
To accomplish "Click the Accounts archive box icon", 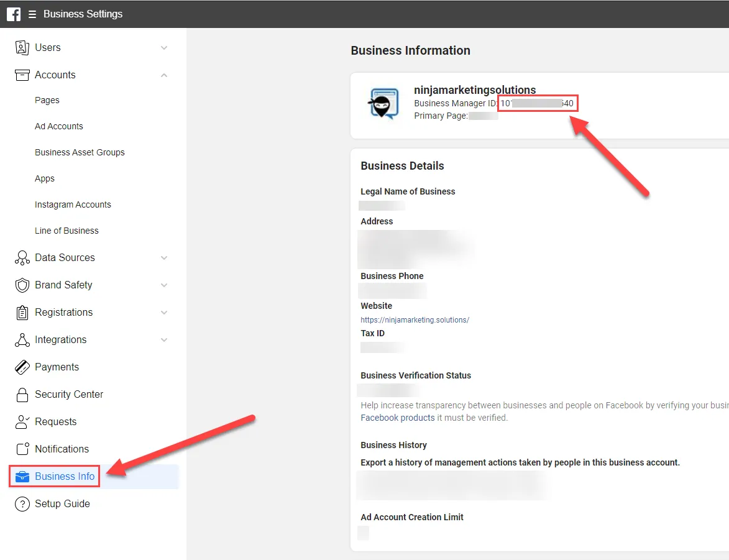I will point(22,75).
